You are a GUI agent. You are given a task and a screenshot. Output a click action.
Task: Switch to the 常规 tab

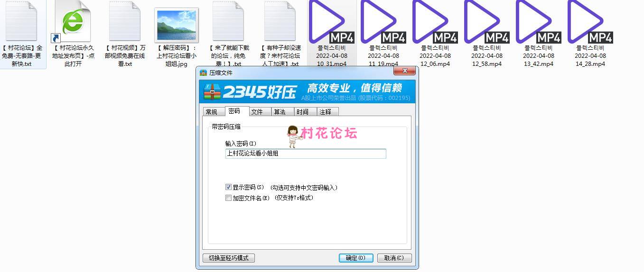tap(212, 112)
